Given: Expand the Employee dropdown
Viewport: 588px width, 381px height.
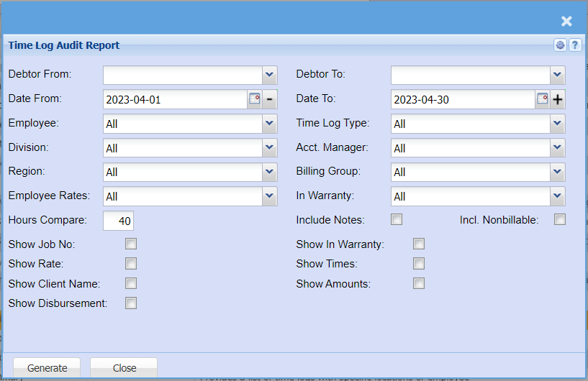Looking at the screenshot, I should (270, 124).
